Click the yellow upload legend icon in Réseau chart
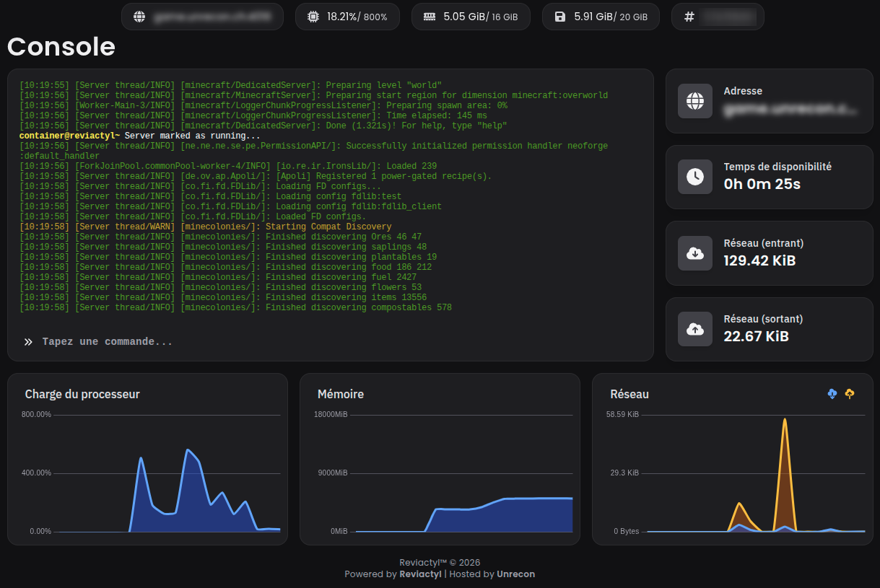This screenshot has width=880, height=588. coord(850,394)
